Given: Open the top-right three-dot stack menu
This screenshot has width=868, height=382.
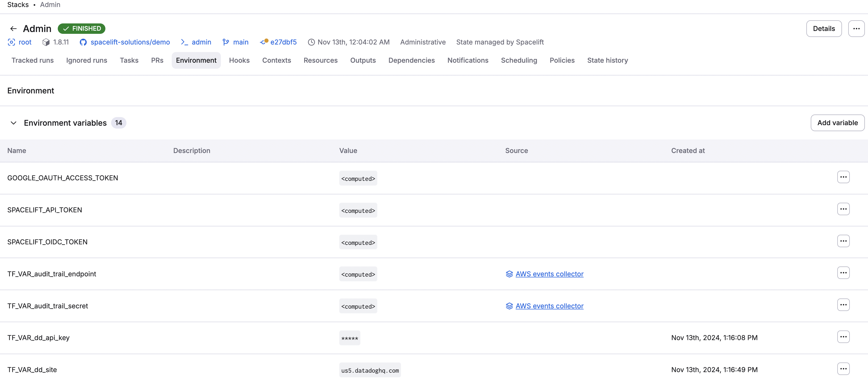Looking at the screenshot, I should (x=857, y=28).
